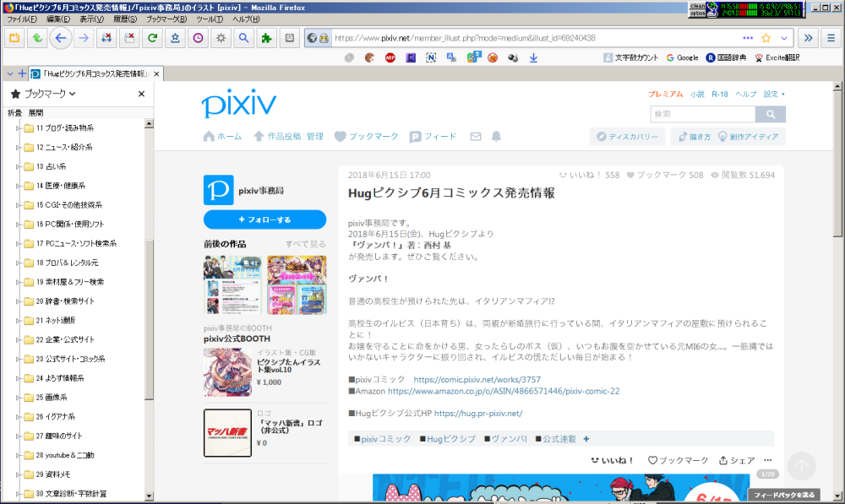The image size is (845, 504).
Task: Click bookmarks sidebar scrollbar down arrow
Action: (149, 496)
